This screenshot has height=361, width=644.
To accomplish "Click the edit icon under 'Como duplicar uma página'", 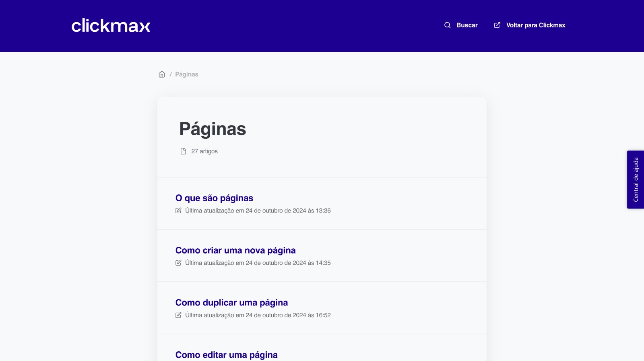I will [x=178, y=315].
